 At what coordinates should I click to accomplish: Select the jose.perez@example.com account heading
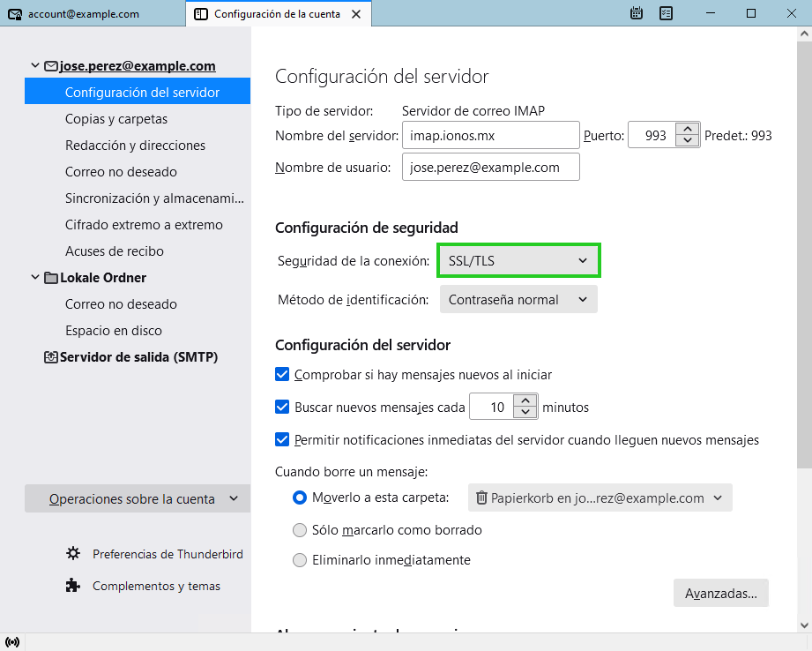(x=138, y=66)
